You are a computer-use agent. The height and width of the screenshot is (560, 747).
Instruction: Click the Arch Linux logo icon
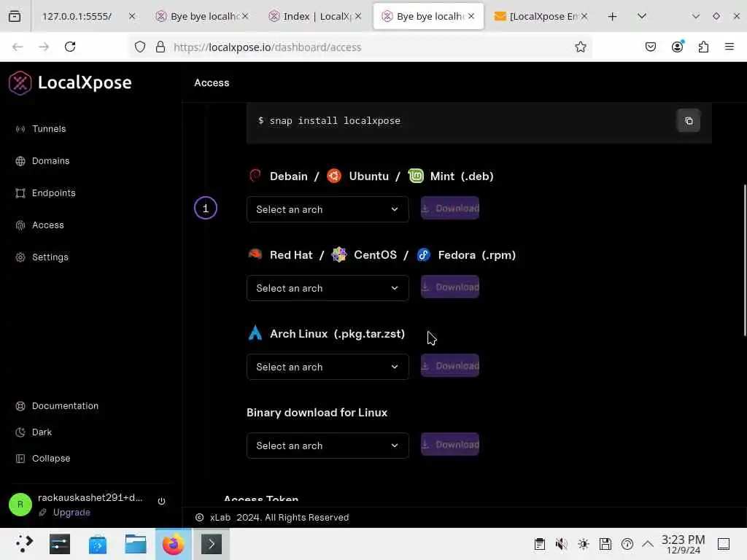click(255, 332)
